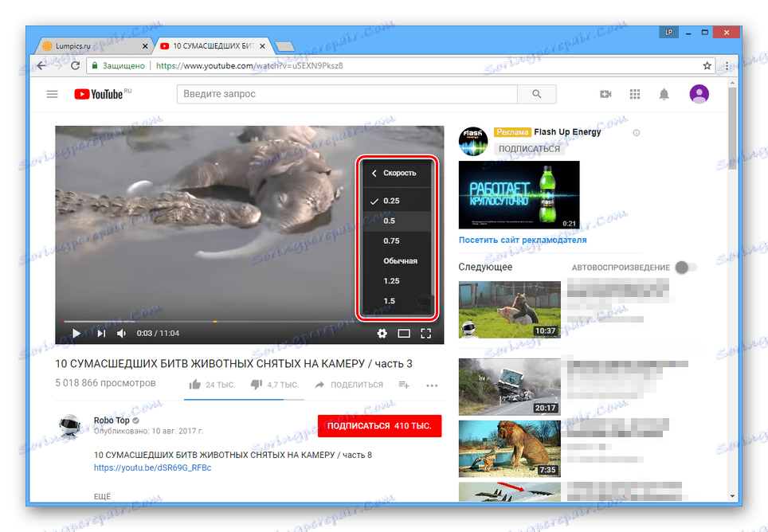
Task: Click the profile avatar
Action: click(x=699, y=93)
